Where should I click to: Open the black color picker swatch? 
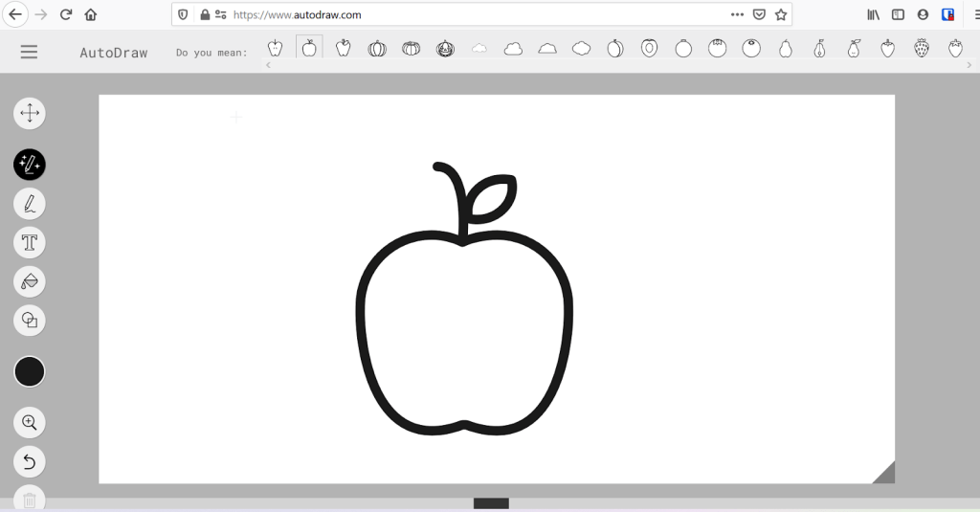(x=30, y=371)
